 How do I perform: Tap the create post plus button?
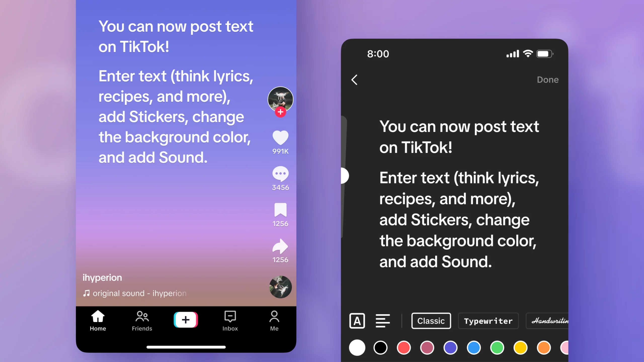pos(186,319)
